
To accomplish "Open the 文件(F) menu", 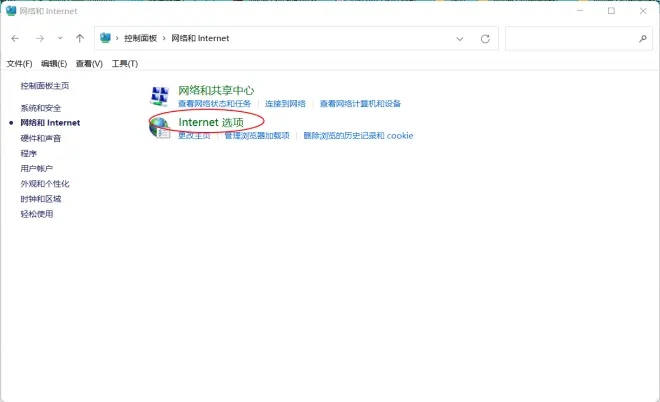I will point(19,64).
